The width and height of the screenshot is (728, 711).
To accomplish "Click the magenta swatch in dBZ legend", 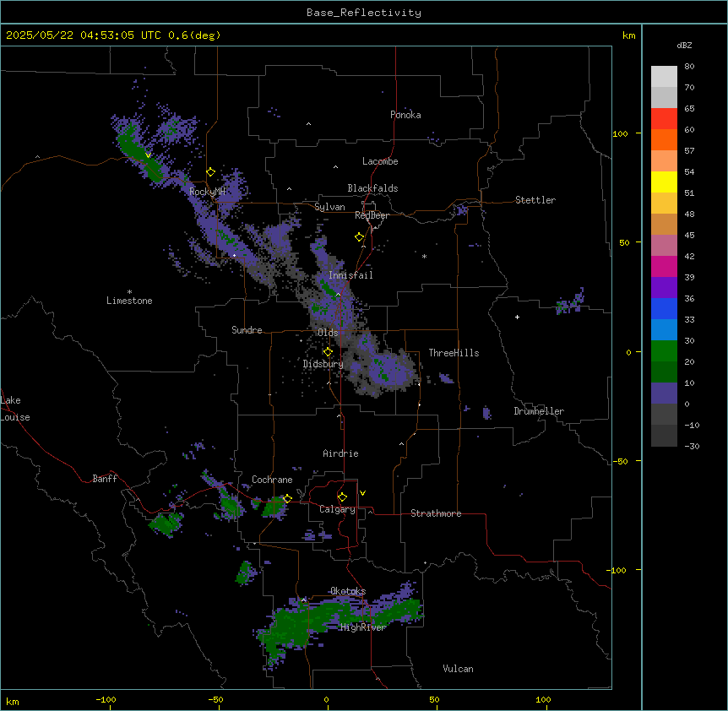I will click(664, 266).
